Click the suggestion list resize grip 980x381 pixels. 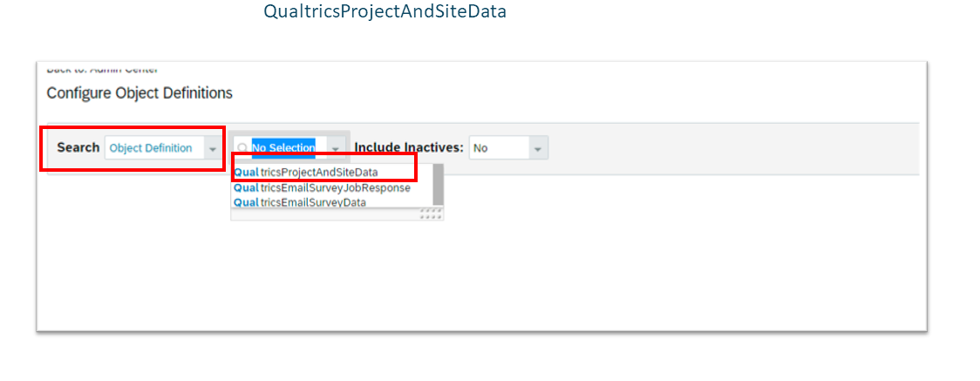pyautogui.click(x=432, y=214)
